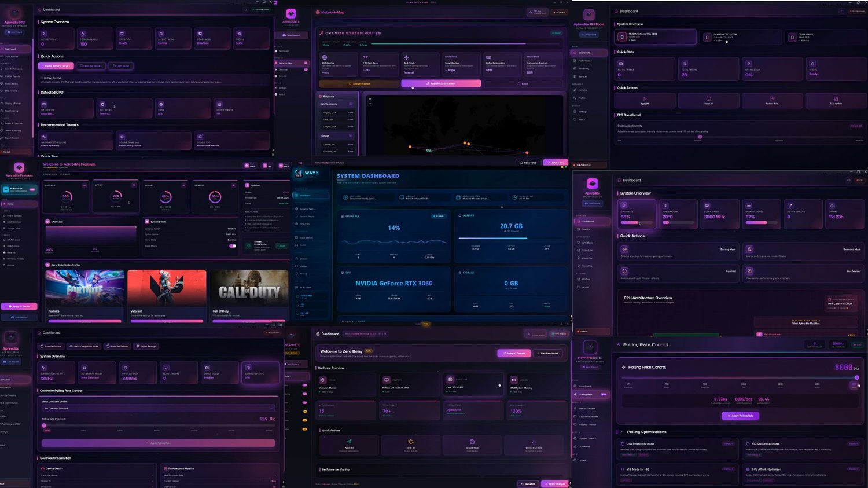Click the 125 Hz controller polling rate slider handle

(44, 425)
